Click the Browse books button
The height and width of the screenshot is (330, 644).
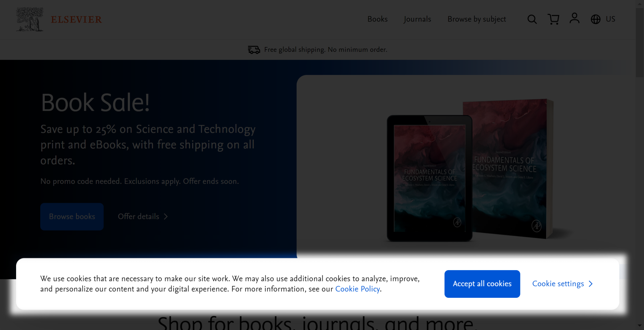pos(71,216)
